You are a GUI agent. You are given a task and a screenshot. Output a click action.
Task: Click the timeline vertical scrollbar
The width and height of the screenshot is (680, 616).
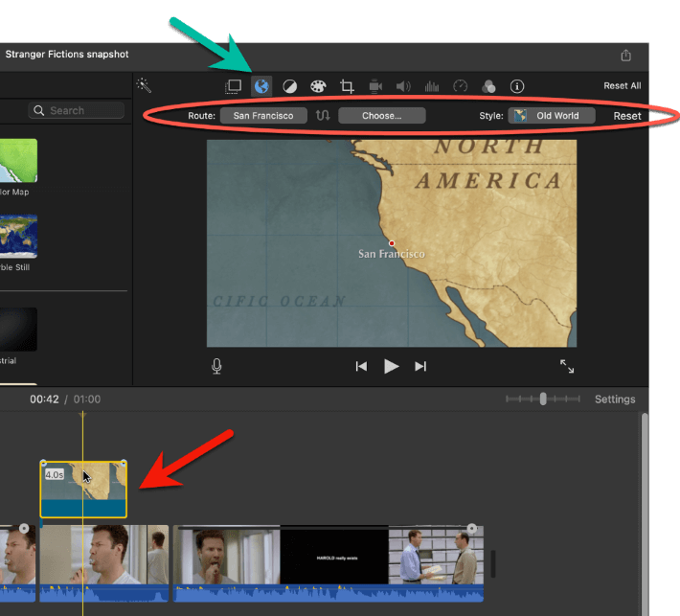[x=645, y=514]
